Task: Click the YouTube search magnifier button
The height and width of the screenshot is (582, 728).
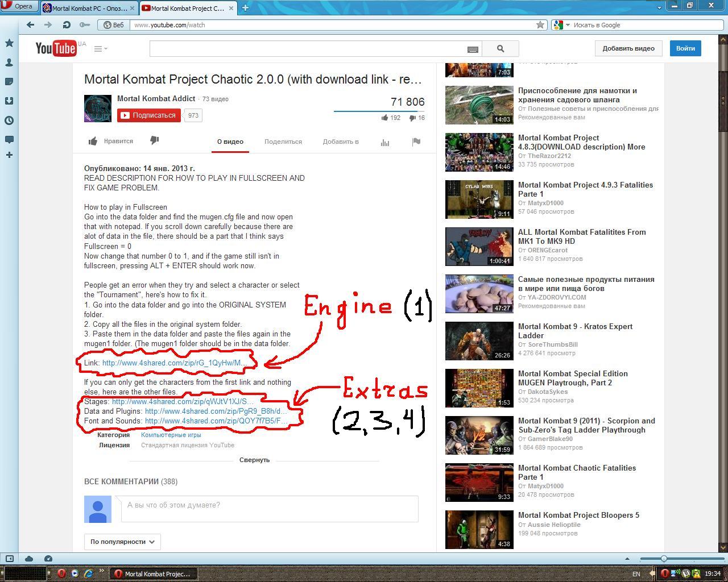Action: tap(500, 49)
